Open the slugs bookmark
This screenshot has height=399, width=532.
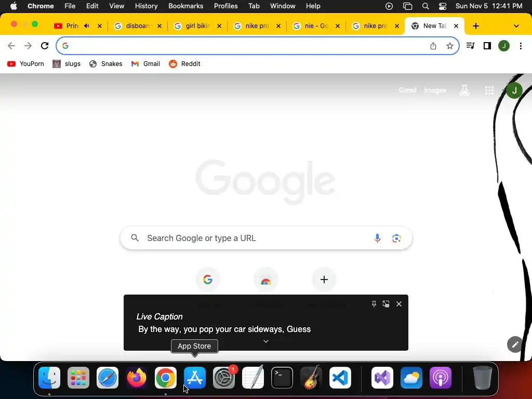coord(66,64)
